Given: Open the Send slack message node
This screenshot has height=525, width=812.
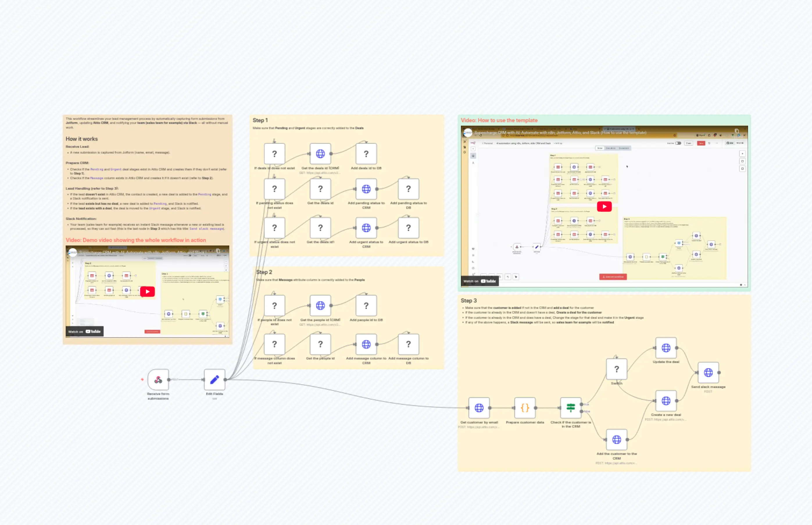Looking at the screenshot, I should [709, 372].
